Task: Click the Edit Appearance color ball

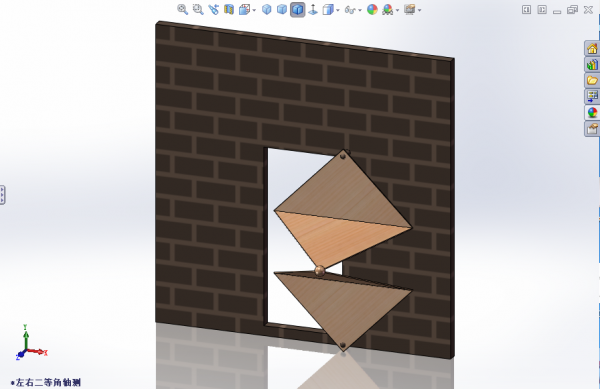Action: coord(372,10)
